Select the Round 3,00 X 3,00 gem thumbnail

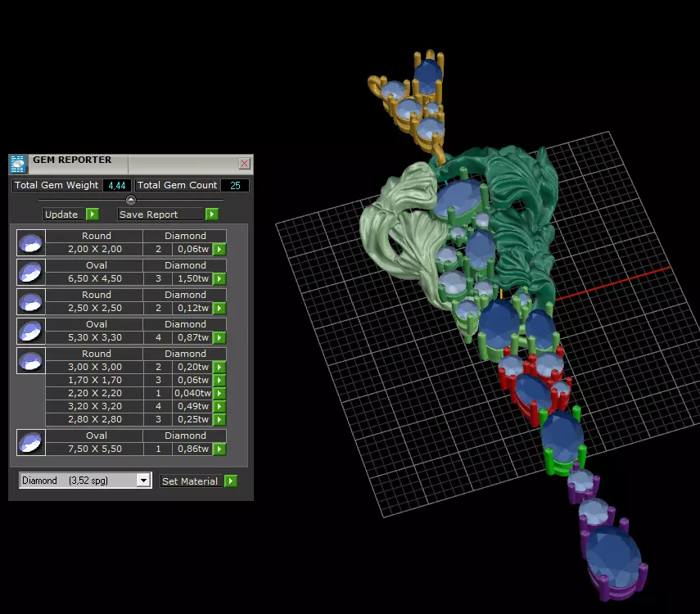pyautogui.click(x=31, y=361)
